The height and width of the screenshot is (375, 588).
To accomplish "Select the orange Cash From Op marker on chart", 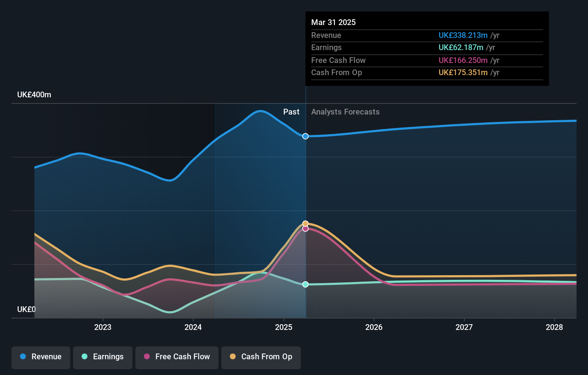I will 305,223.
